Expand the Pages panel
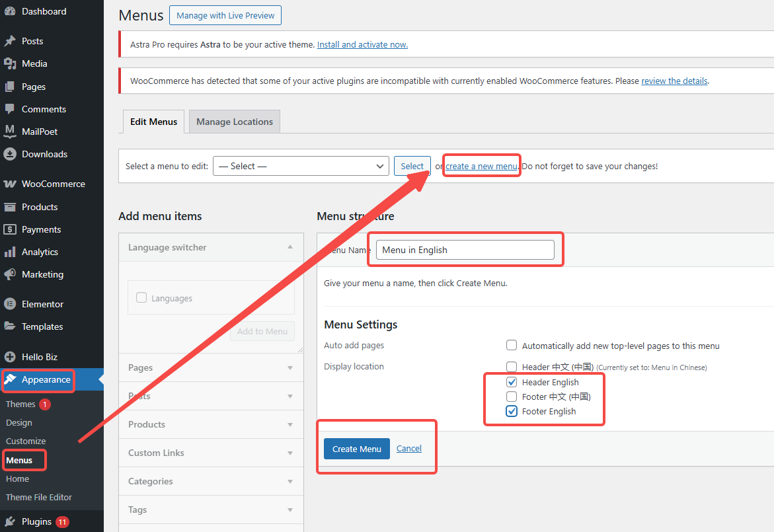The height and width of the screenshot is (532, 774). [211, 367]
